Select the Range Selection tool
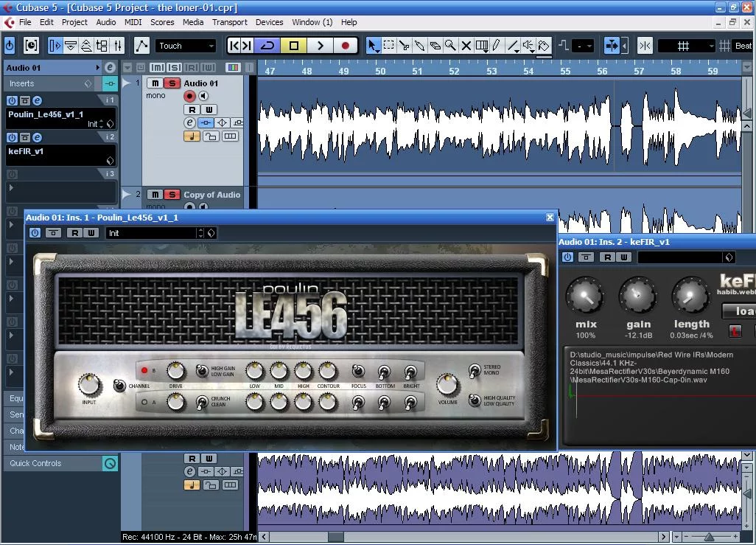Image resolution: width=756 pixels, height=545 pixels. point(389,46)
